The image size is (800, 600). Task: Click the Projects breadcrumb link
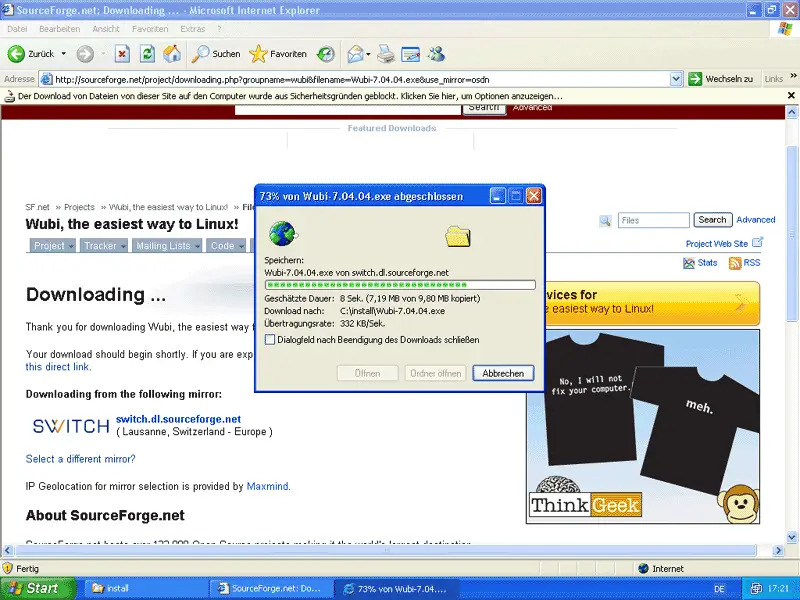[79, 207]
